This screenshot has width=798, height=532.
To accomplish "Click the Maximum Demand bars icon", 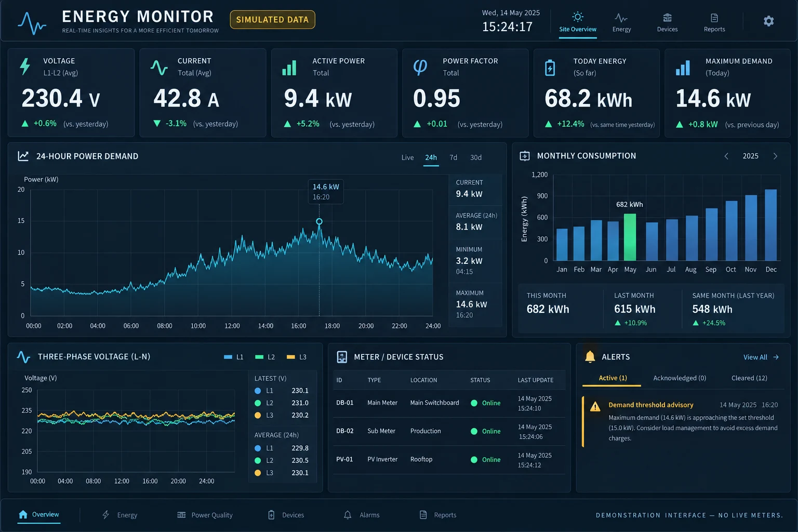I will click(683, 68).
